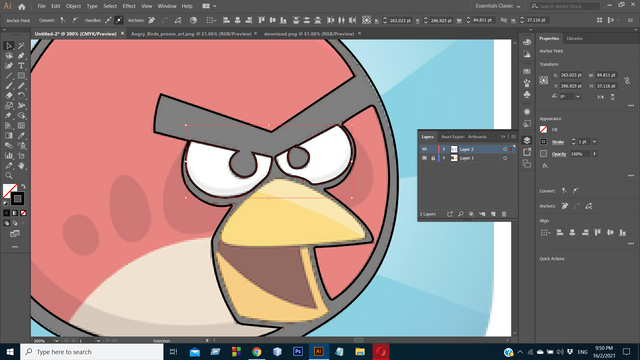Toggle constrain width and height proportions
Image resolution: width=640 pixels, height=360 pixels.
pyautogui.click(x=627, y=81)
